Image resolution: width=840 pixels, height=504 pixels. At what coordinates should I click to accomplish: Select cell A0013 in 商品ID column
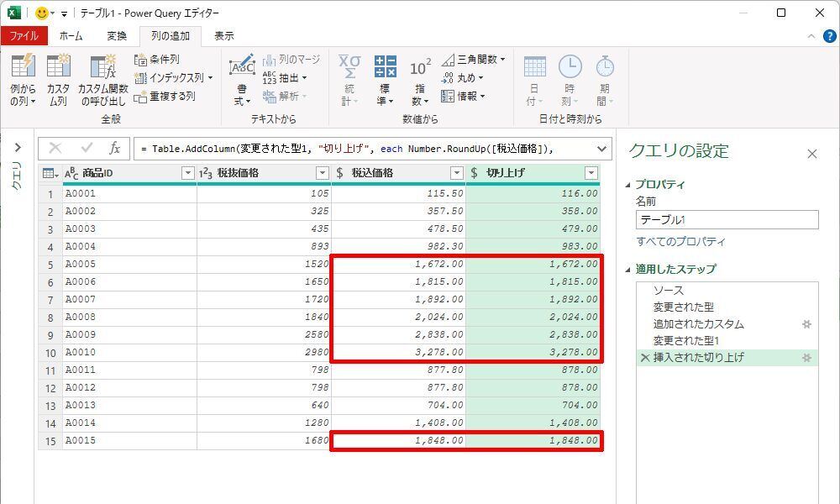(129, 406)
